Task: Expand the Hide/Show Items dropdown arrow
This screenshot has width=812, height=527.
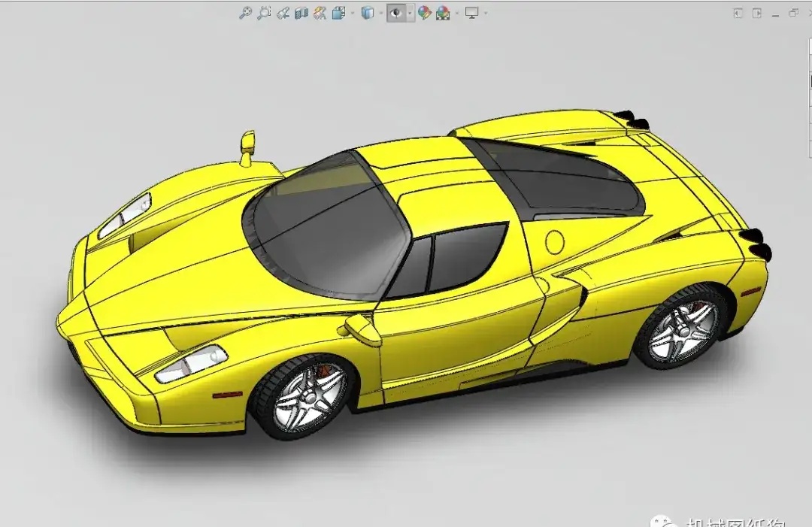Action: pyautogui.click(x=409, y=13)
